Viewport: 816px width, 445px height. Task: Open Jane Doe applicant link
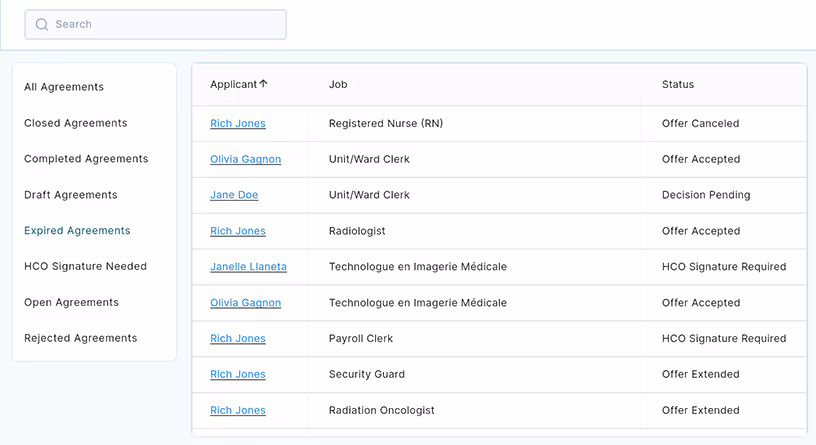click(x=234, y=195)
